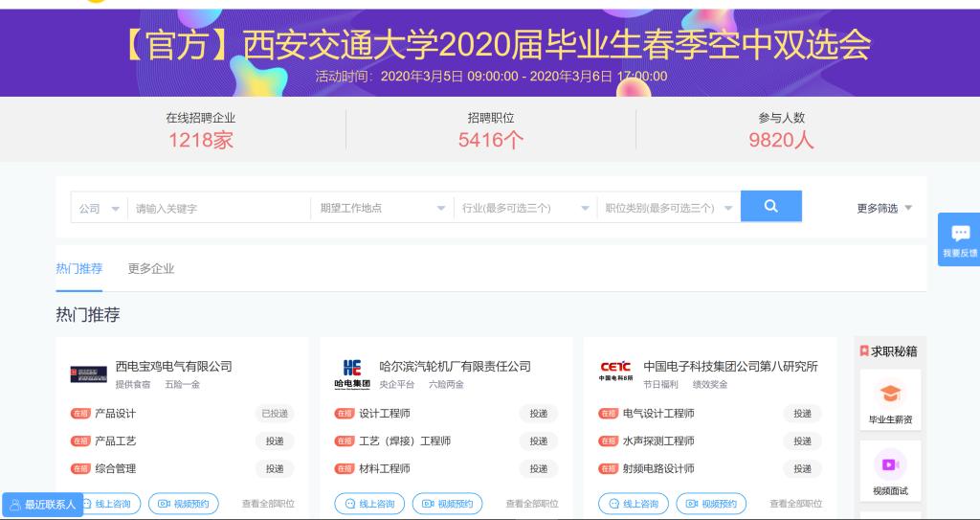Open the 材料工程师 job listing

(x=385, y=468)
